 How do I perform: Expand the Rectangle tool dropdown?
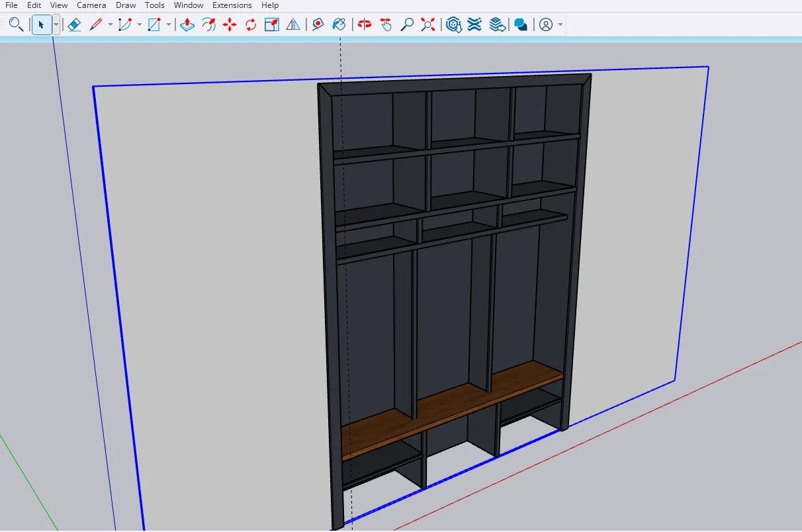tap(169, 25)
